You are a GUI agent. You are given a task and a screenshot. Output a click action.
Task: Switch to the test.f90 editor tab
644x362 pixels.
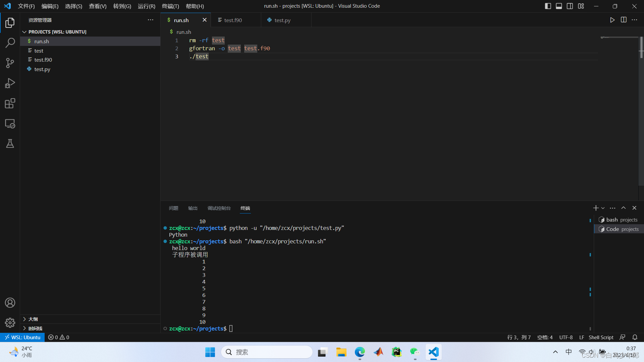click(x=233, y=20)
